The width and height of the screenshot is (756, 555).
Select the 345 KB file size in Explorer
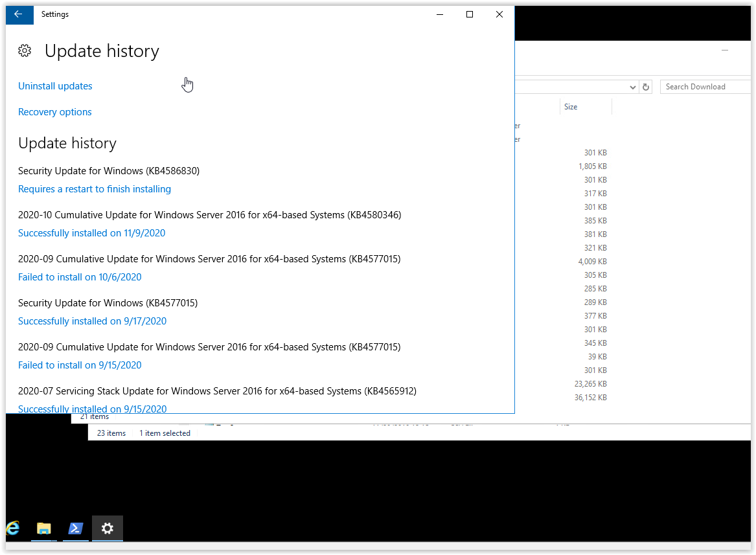595,343
